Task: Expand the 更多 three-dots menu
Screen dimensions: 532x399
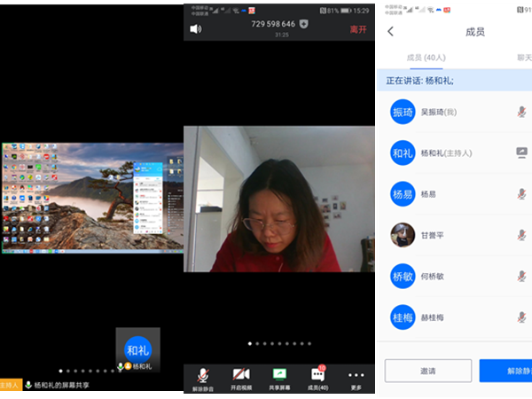Action: [356, 379]
